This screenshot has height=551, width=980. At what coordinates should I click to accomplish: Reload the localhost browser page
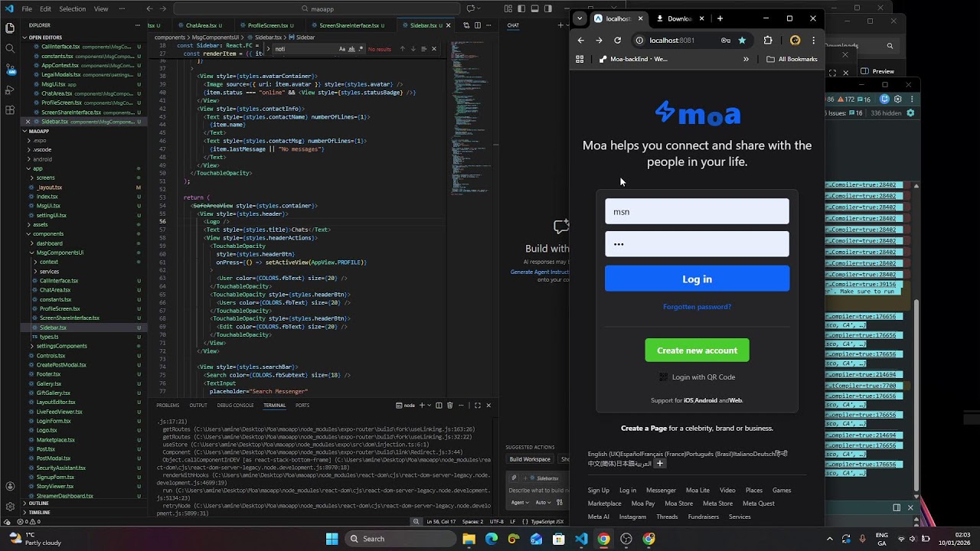tap(617, 40)
